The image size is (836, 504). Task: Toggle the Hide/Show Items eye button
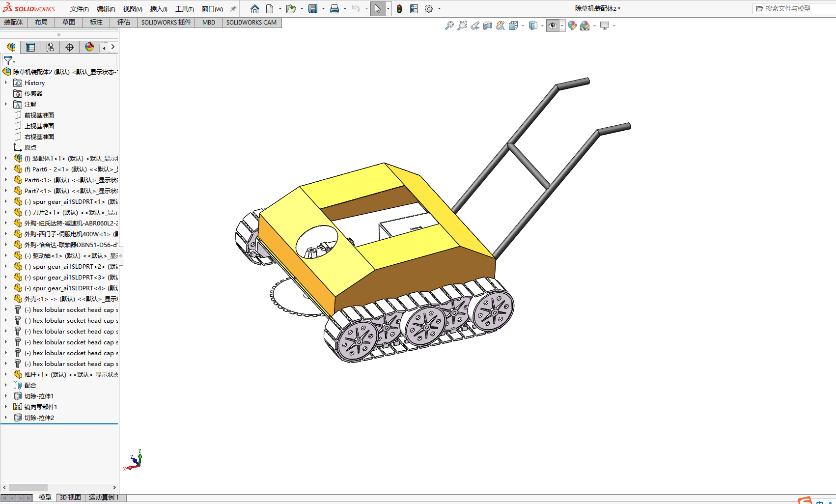(x=552, y=26)
